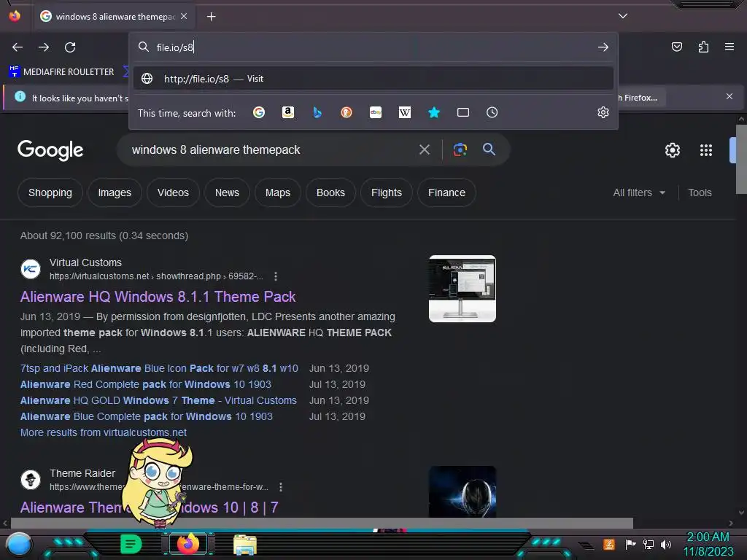Open Virtual Customs result monitor thumbnail
This screenshot has height=560, width=747.
click(462, 289)
